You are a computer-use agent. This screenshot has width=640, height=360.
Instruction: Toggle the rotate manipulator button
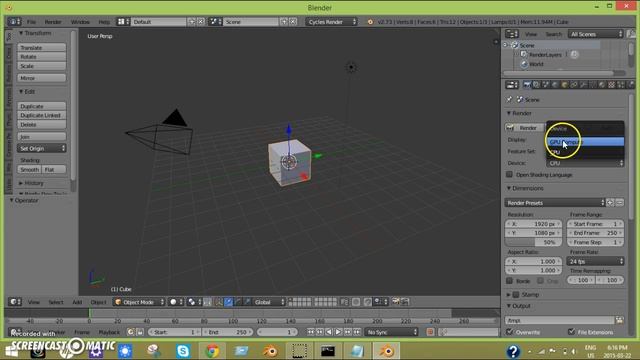(x=238, y=302)
